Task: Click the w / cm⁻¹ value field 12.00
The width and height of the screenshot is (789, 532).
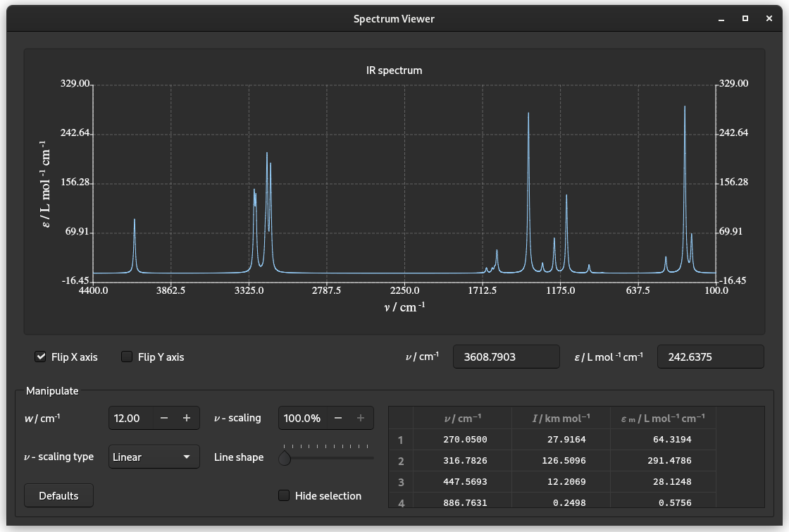Action: (131, 419)
